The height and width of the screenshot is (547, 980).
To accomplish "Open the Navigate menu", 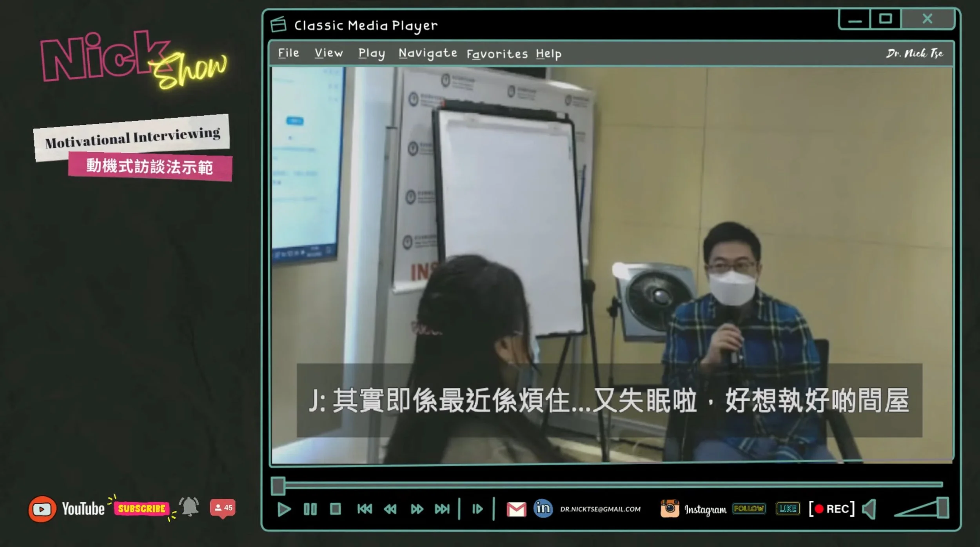I will (428, 53).
